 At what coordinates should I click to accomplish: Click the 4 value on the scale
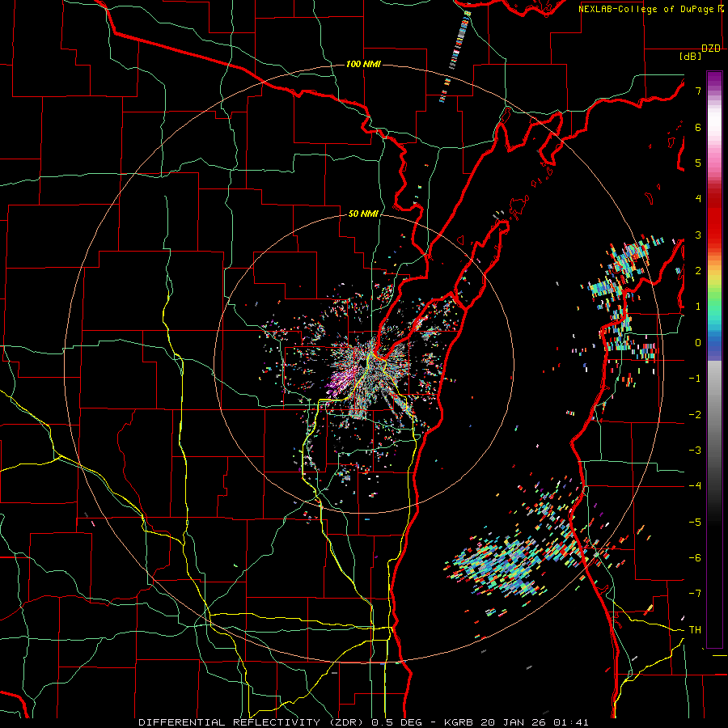coord(698,199)
